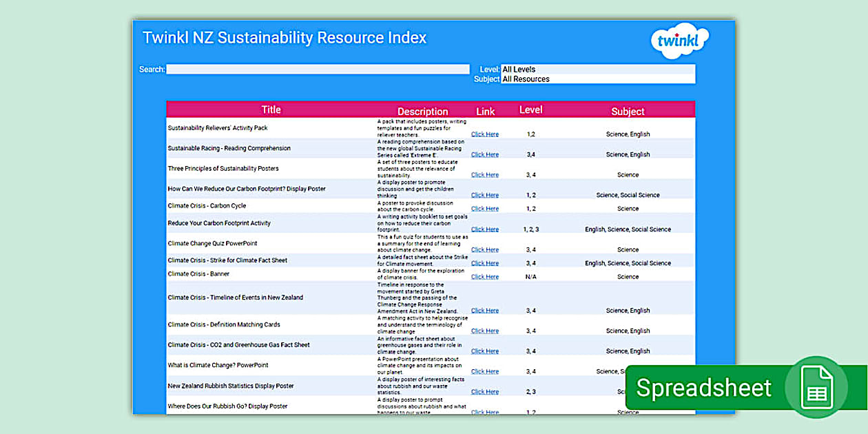868x434 pixels.
Task: Open Climate Crisis Carbon Cycle link
Action: pyautogui.click(x=484, y=208)
